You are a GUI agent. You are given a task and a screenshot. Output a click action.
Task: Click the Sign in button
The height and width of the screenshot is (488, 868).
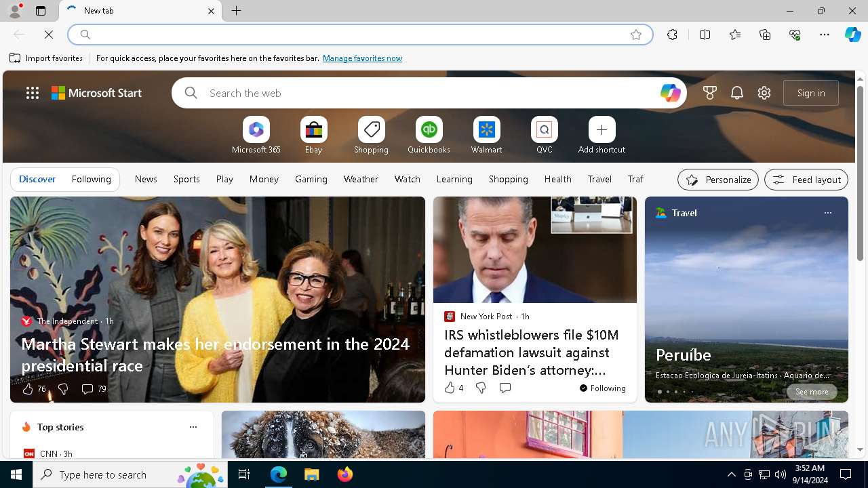point(811,93)
